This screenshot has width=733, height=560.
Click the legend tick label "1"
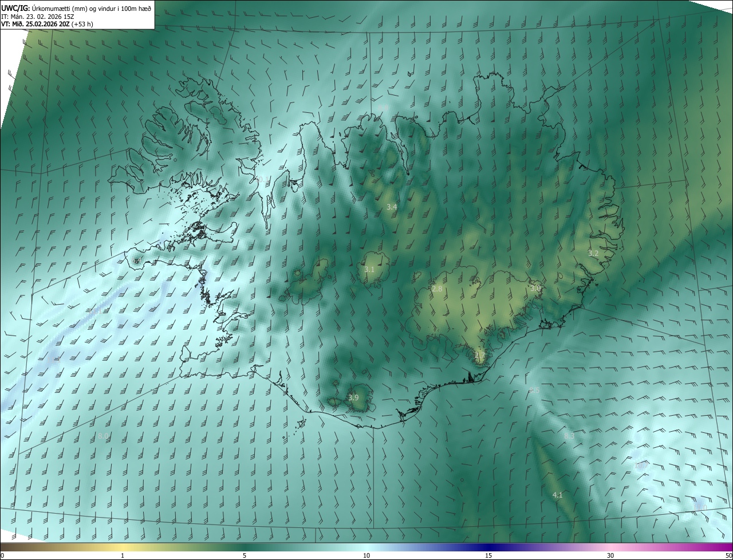point(123,556)
